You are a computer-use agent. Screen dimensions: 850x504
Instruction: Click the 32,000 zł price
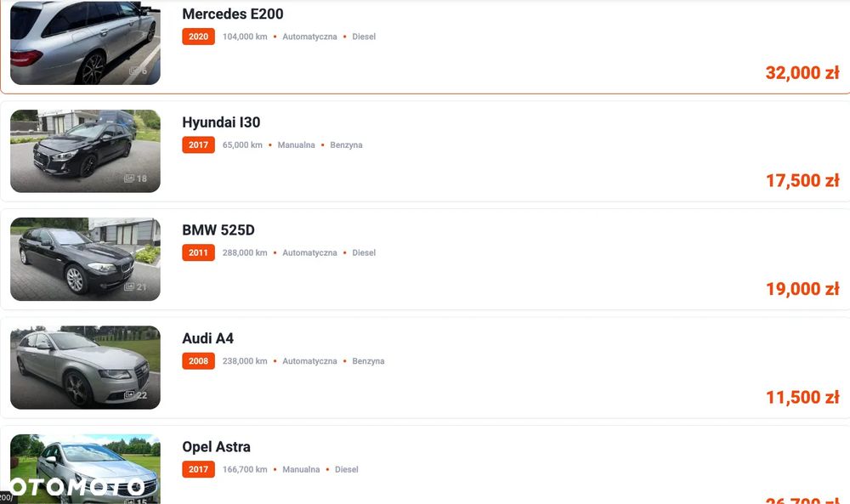pos(802,72)
